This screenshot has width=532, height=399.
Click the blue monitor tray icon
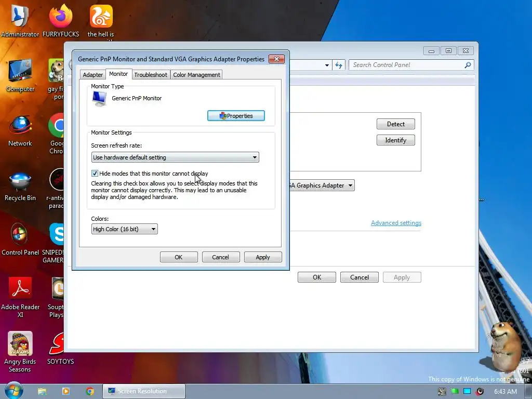(467, 391)
